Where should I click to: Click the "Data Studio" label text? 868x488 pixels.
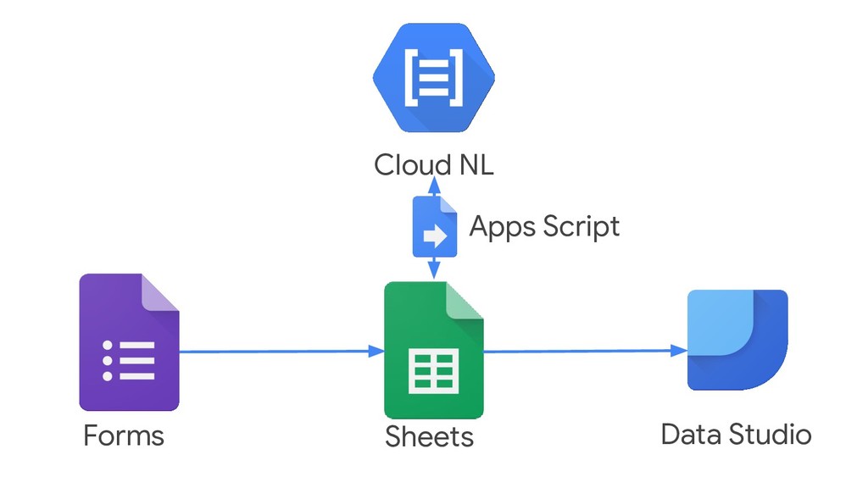tap(737, 435)
